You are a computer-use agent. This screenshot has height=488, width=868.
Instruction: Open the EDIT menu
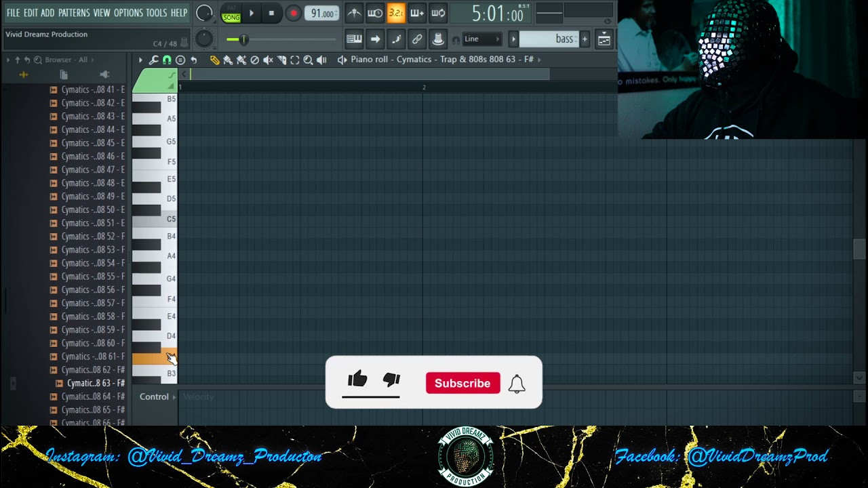tap(31, 13)
